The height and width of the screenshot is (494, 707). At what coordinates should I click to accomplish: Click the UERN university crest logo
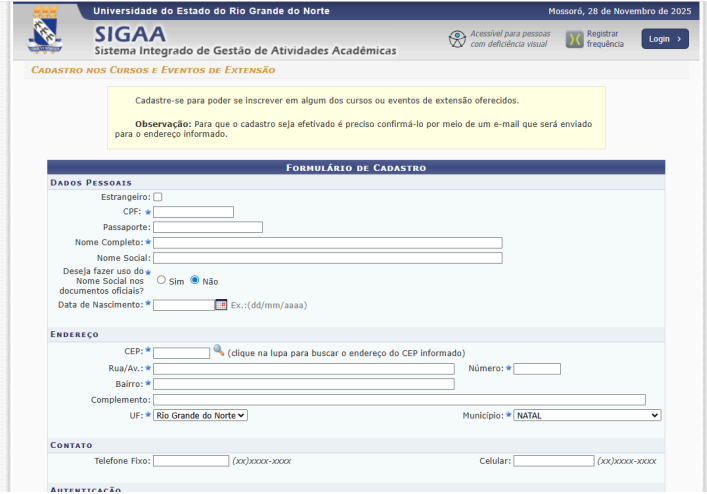(x=45, y=30)
